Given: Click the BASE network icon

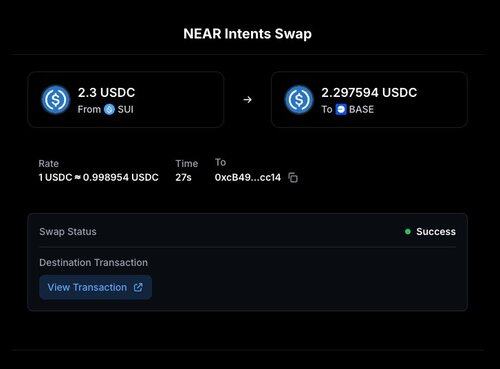Looking at the screenshot, I should click(x=341, y=109).
